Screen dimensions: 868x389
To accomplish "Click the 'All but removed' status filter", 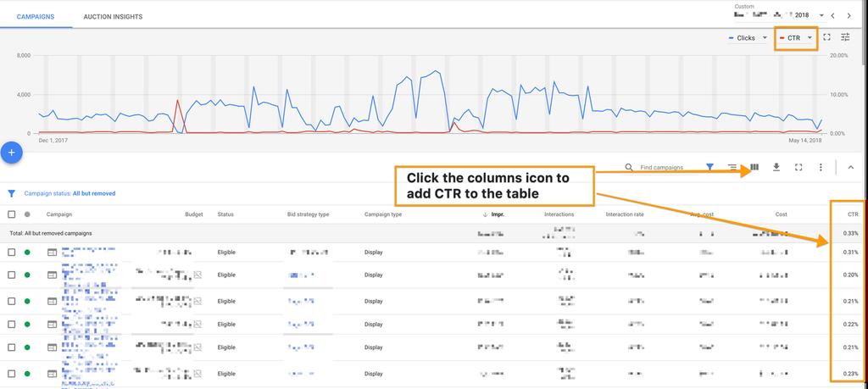I will click(94, 194).
